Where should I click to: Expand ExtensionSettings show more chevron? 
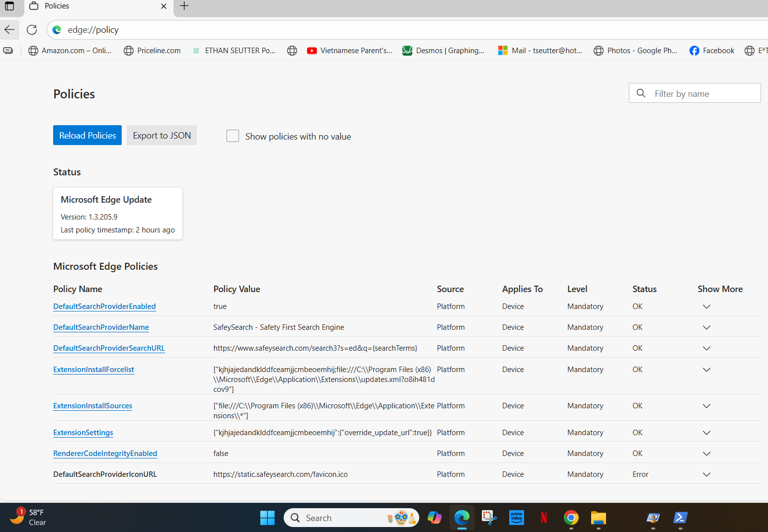706,433
